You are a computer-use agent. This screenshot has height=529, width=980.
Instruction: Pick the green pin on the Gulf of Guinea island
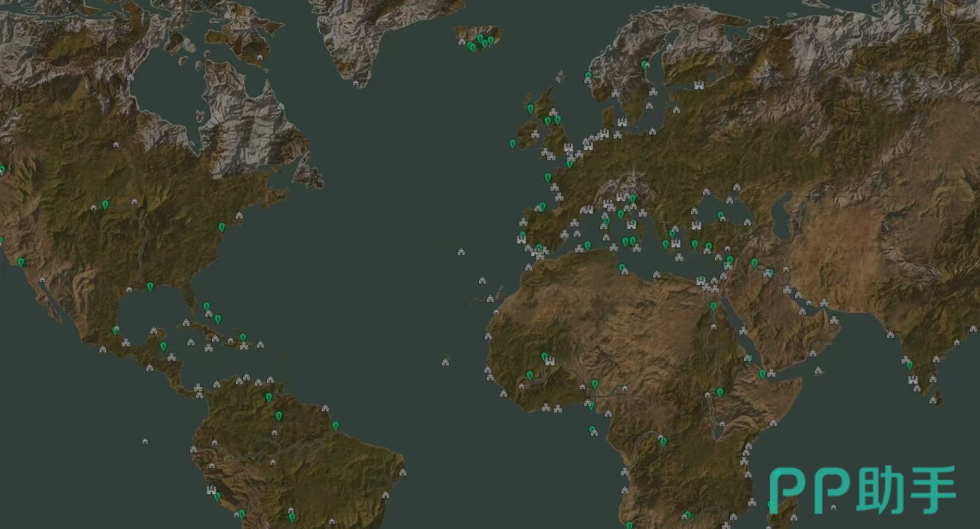[x=592, y=431]
